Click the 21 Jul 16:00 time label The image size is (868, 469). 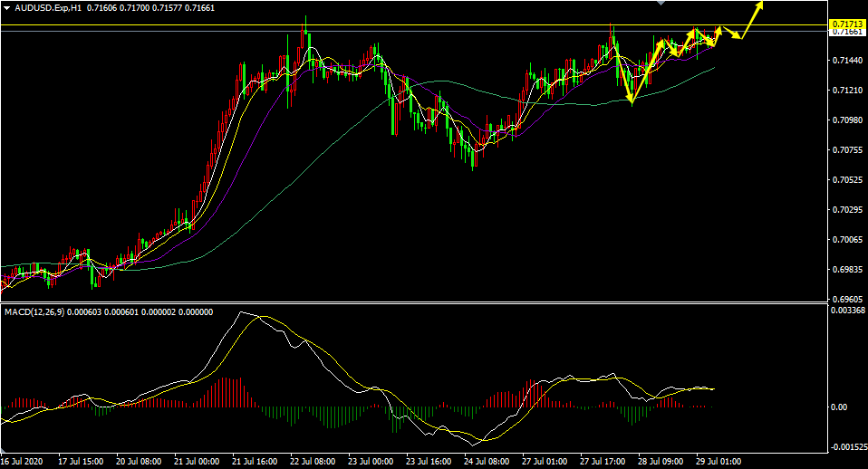255,461
